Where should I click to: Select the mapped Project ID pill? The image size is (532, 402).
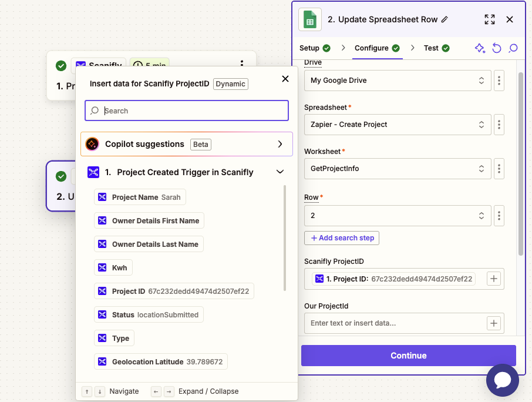click(x=393, y=279)
